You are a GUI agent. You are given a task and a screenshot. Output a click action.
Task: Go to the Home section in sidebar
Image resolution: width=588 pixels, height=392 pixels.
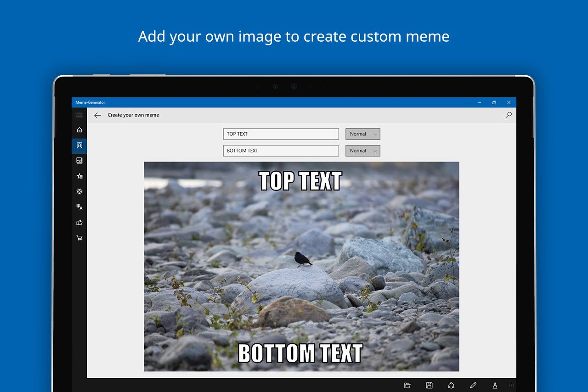(x=79, y=130)
